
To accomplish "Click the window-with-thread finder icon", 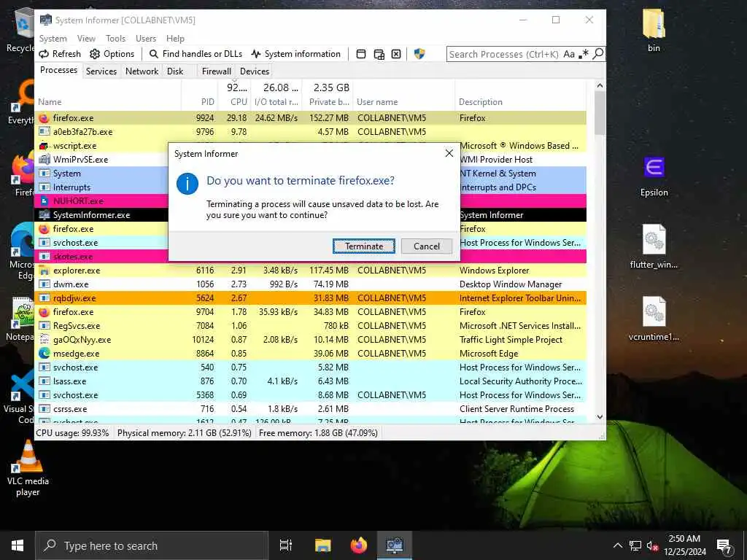I will click(x=379, y=54).
